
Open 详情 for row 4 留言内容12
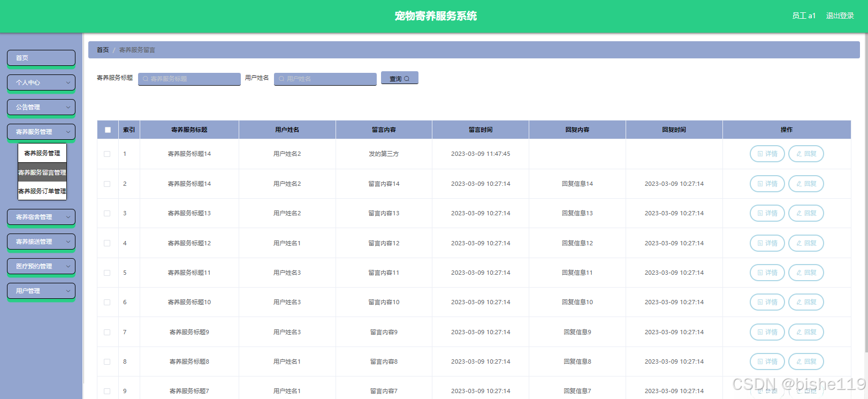tap(767, 243)
